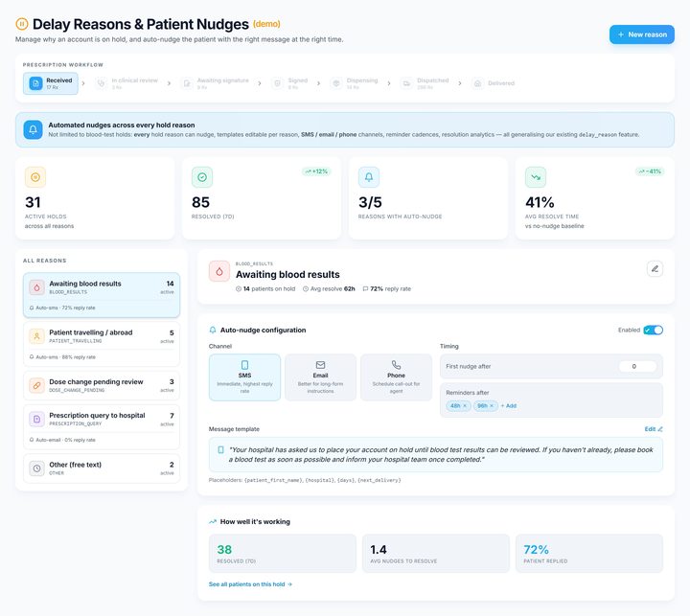690x616 pixels.
Task: Click the 38 Resolved (7D) stat tile
Action: tap(283, 554)
